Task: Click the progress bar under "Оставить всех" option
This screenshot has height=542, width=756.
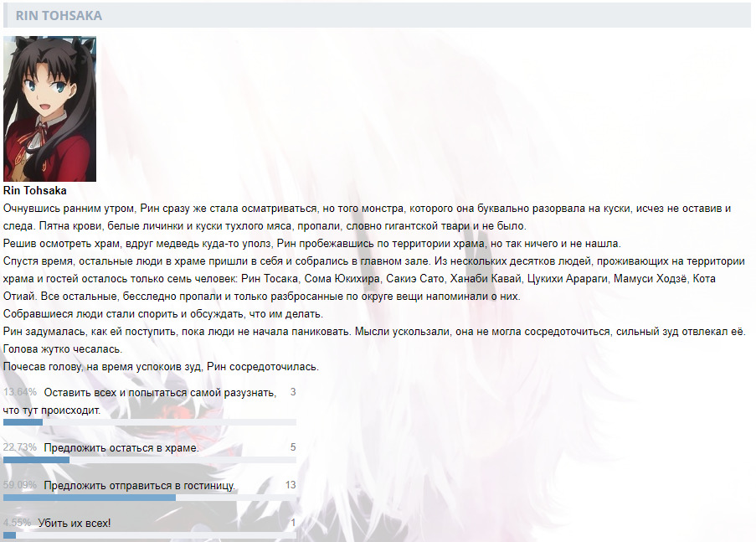Action: tap(149, 422)
